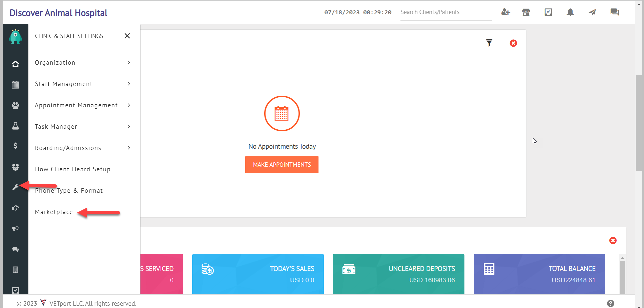Close the Clinic & Staff Settings panel
The height and width of the screenshot is (308, 644).
click(127, 36)
